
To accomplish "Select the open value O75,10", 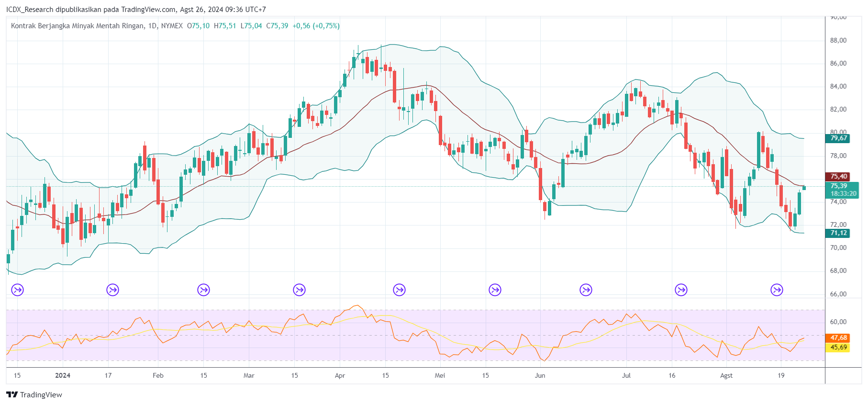I will pyautogui.click(x=198, y=26).
